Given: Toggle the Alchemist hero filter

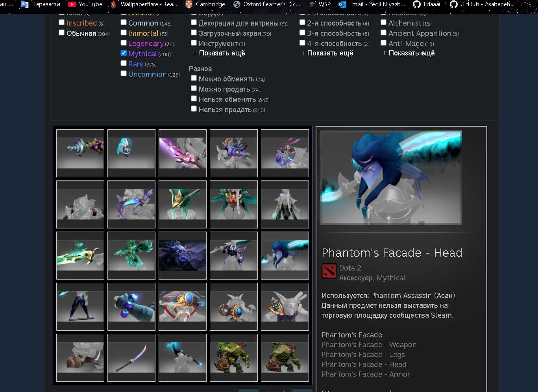Looking at the screenshot, I should click(x=383, y=22).
